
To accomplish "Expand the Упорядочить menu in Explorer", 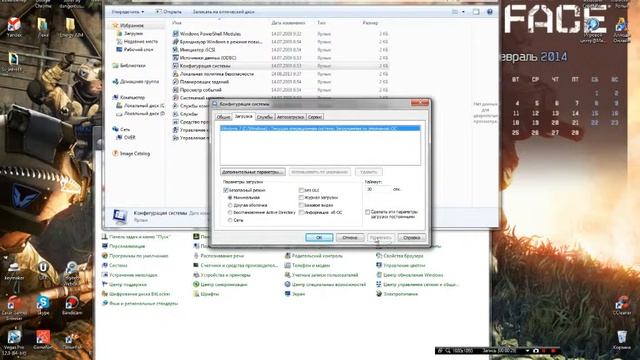I will pos(128,12).
